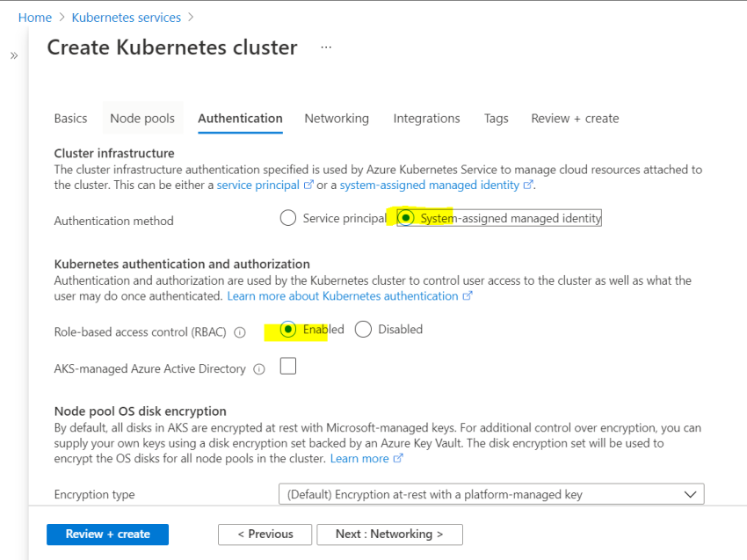Viewport: 747px width, 560px height.
Task: Expand the collapsed left sidebar chevron
Action: 13,54
